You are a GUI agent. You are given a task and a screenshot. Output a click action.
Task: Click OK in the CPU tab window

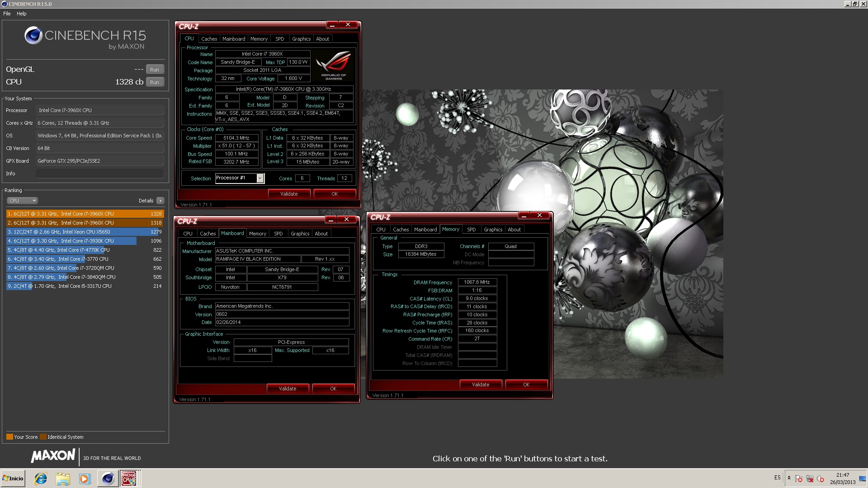pos(335,194)
